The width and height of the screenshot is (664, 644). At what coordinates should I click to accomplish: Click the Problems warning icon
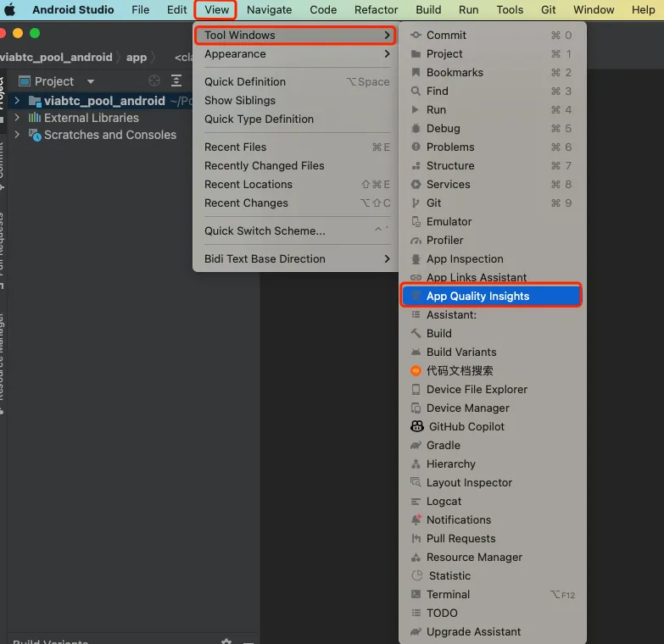416,147
